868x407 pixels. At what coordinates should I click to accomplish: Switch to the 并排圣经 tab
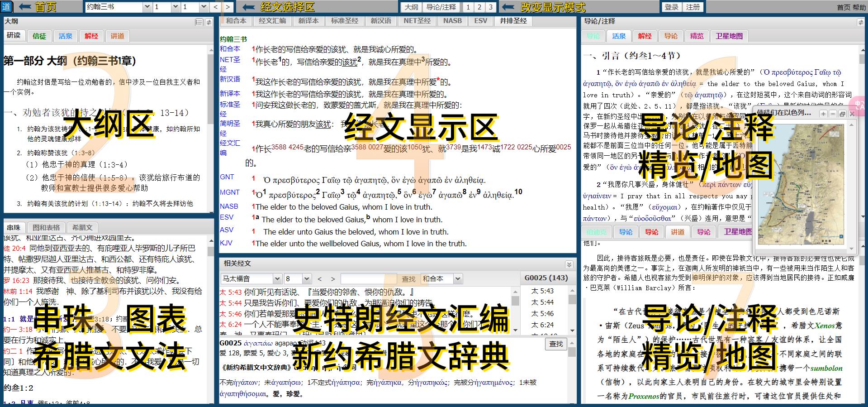[513, 21]
